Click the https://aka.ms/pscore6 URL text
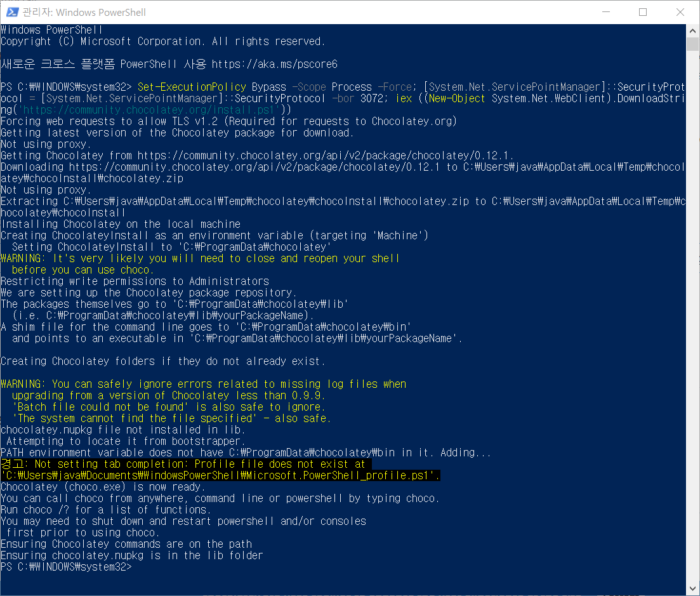This screenshot has height=596, width=700. (x=274, y=64)
